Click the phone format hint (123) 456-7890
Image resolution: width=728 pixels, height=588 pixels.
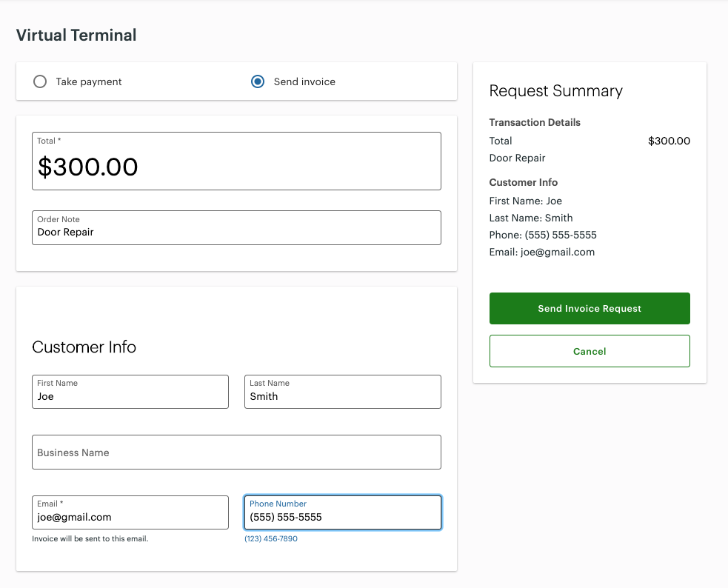coord(271,539)
